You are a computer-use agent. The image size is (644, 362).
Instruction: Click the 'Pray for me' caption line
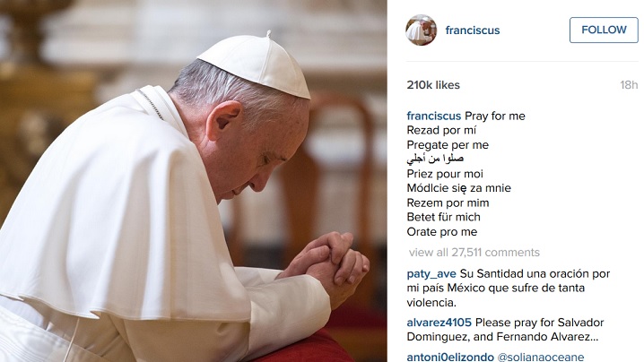tap(494, 116)
